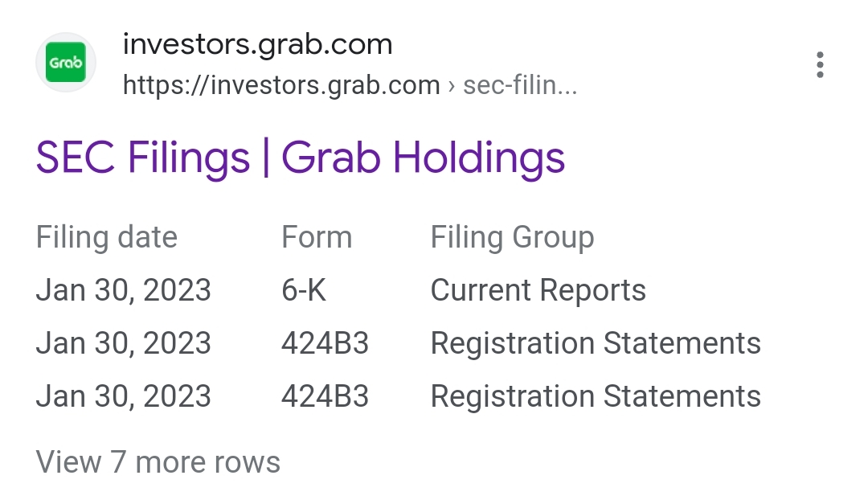
Task: Click the first row's Jan 30, 2023 date
Action: [124, 290]
